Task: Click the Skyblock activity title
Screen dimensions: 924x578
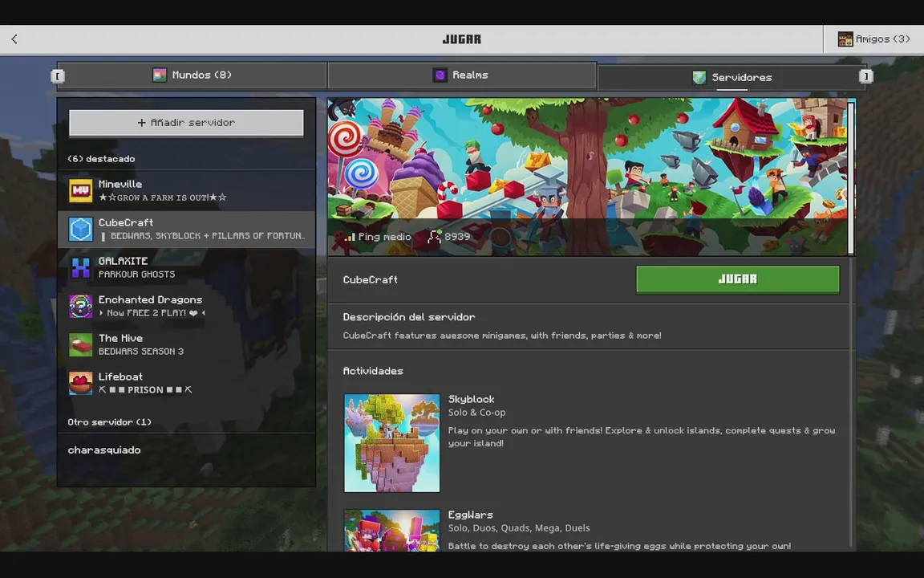Action: [471, 399]
